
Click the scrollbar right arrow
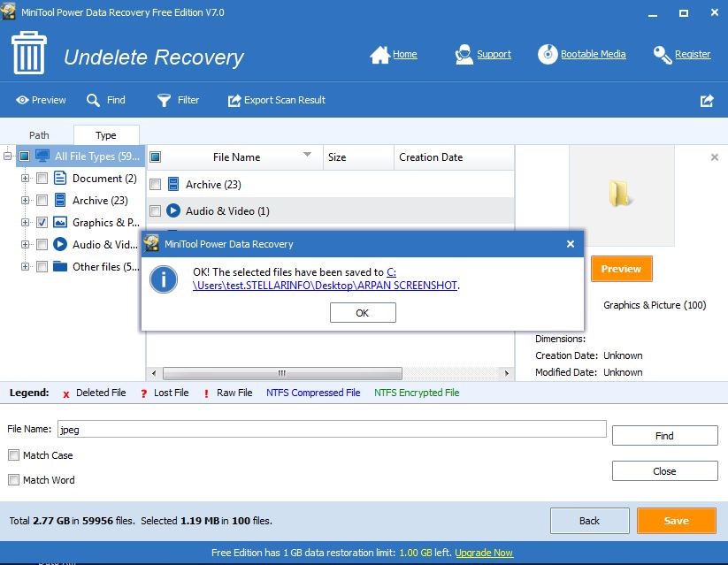tap(507, 373)
